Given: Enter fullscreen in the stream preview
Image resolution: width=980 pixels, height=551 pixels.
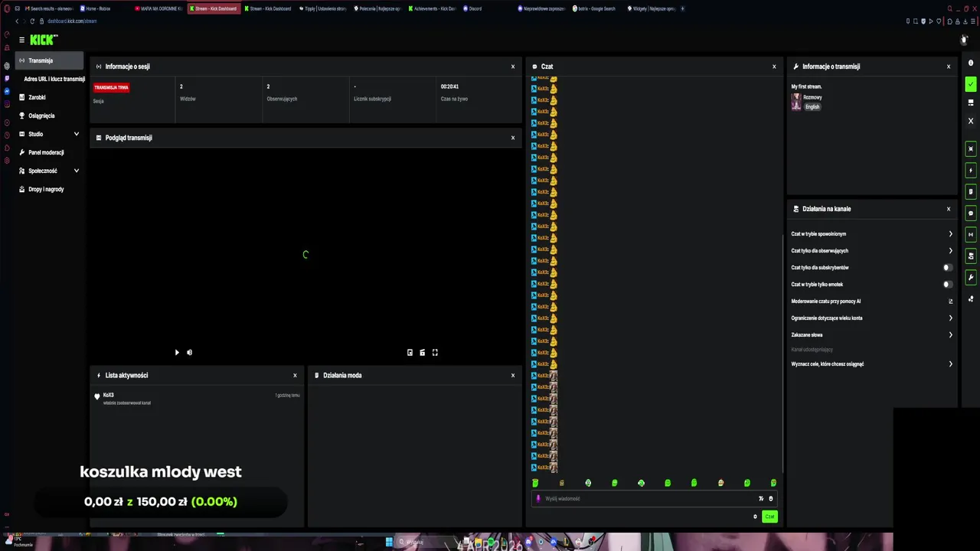Looking at the screenshot, I should click(x=435, y=353).
